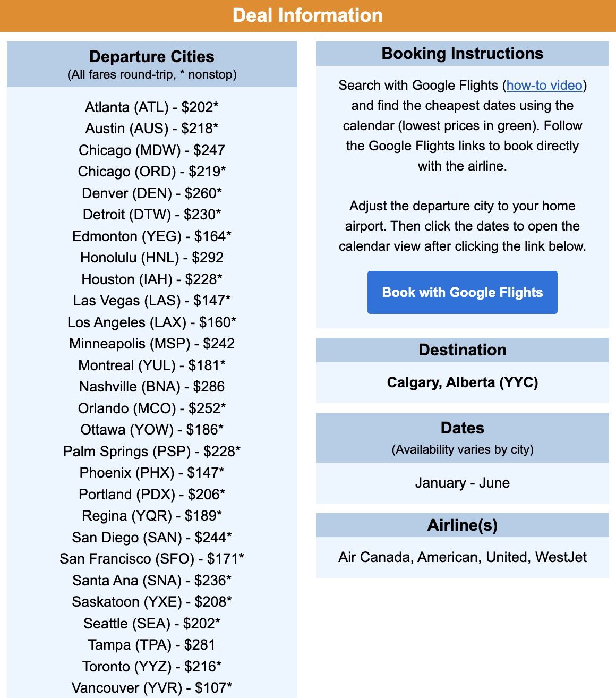Select the Palm Springs (PSP) $228 fare
616x698 pixels.
coord(152,452)
